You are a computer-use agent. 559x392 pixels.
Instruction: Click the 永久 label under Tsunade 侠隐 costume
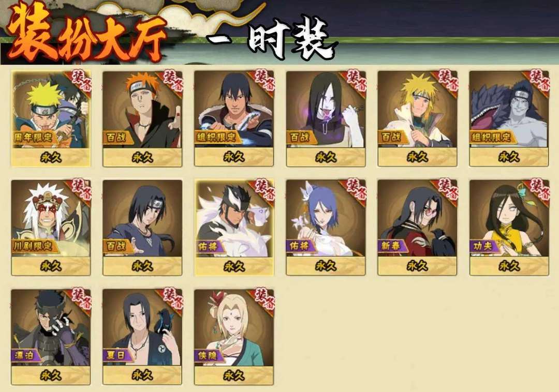pos(234,375)
